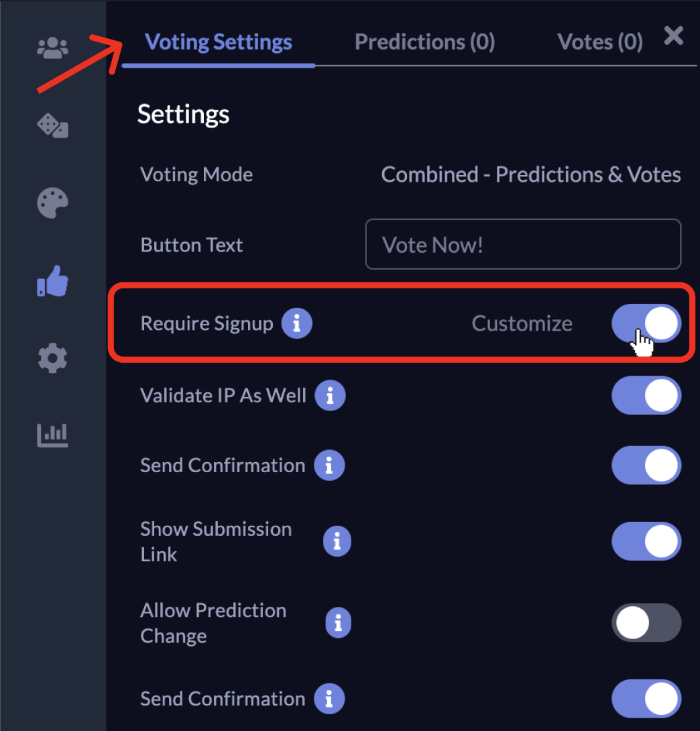Viewport: 700px width, 731px height.
Task: Enable Allow Prediction Change
Action: (x=646, y=622)
